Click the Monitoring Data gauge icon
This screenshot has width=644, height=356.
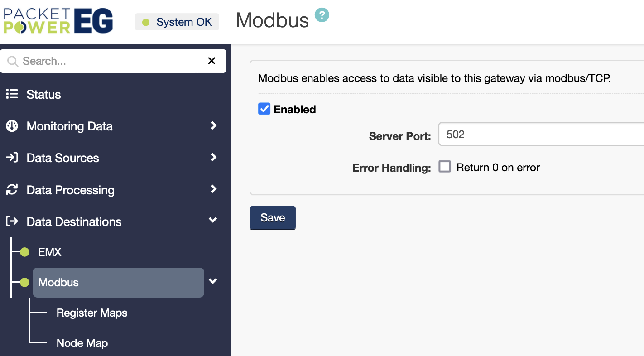click(12, 126)
